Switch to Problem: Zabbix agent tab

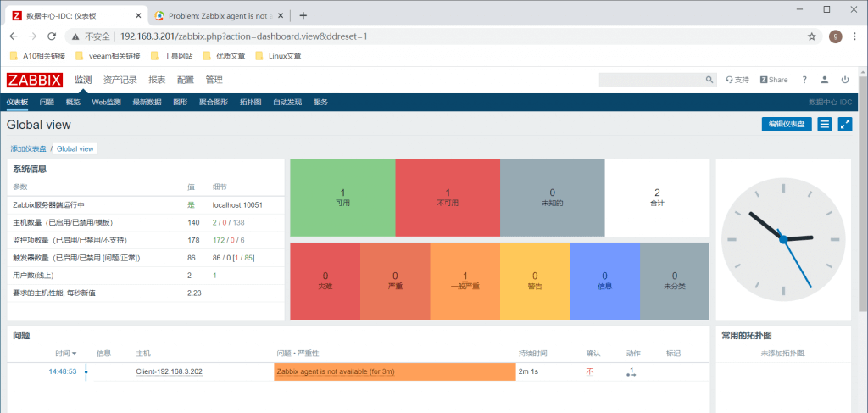[x=220, y=15]
